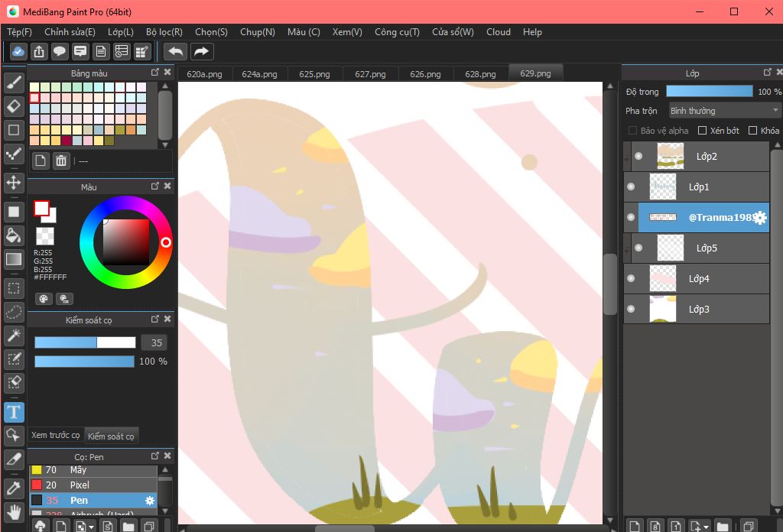
Task: Choose the Dot (pixel pen) tool
Action: [x=14, y=154]
